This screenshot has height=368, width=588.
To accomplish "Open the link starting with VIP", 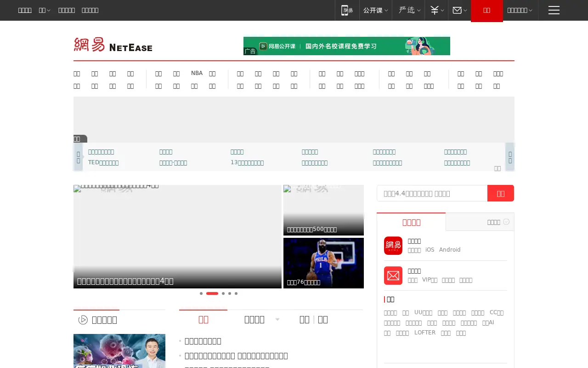I will [x=430, y=280].
